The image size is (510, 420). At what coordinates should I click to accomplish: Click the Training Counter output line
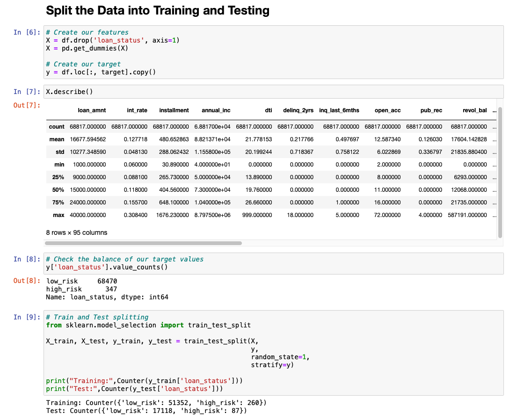point(156,402)
